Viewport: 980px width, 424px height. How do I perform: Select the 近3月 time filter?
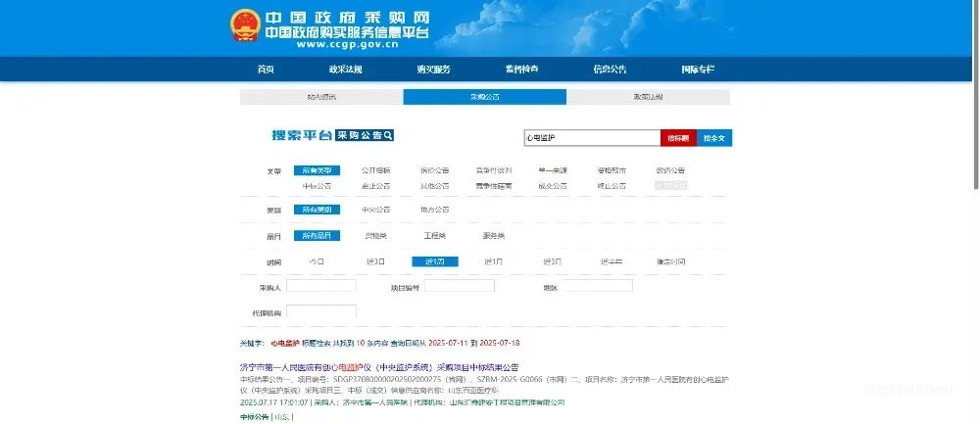coord(553,262)
